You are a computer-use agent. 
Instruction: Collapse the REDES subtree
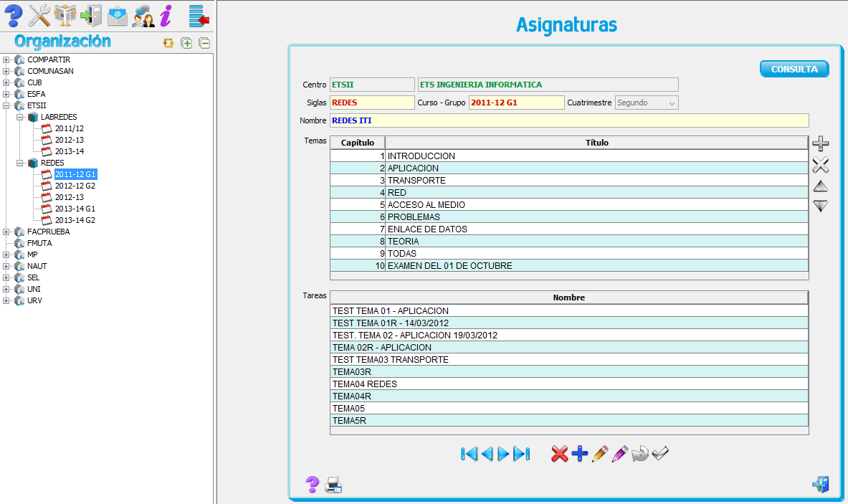pos(20,163)
